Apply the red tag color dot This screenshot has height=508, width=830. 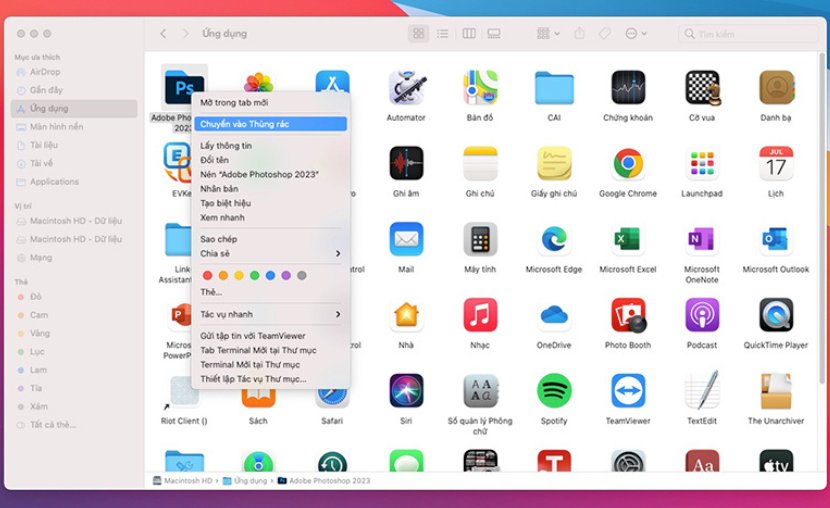(x=208, y=275)
